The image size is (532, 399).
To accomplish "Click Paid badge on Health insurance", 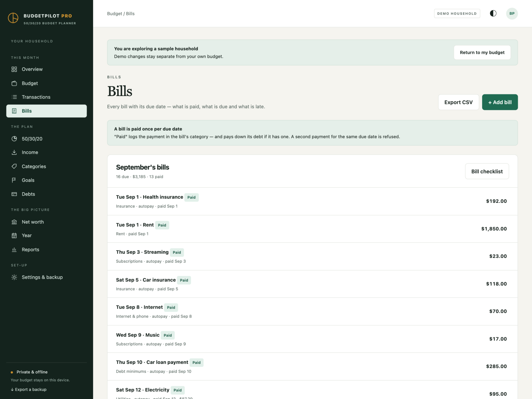I will [191, 197].
